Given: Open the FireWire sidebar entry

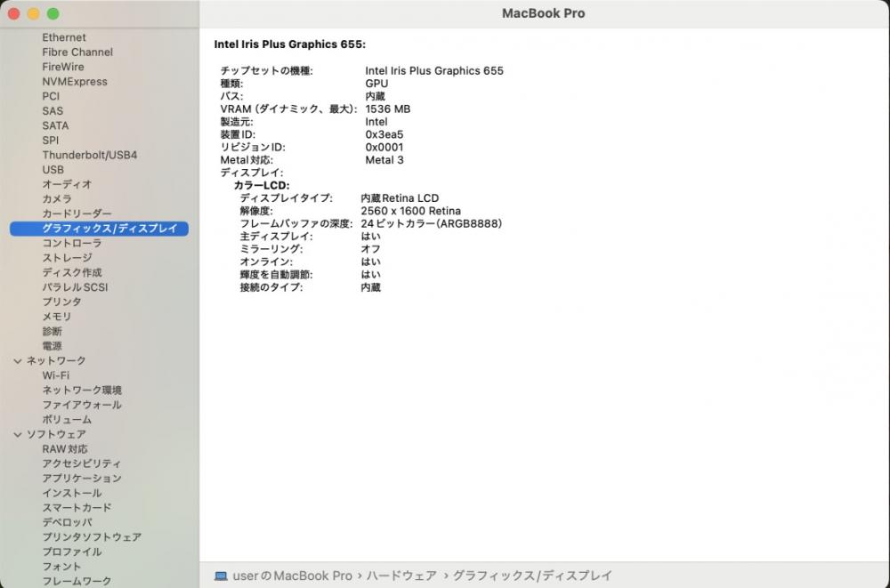Looking at the screenshot, I should (63, 67).
